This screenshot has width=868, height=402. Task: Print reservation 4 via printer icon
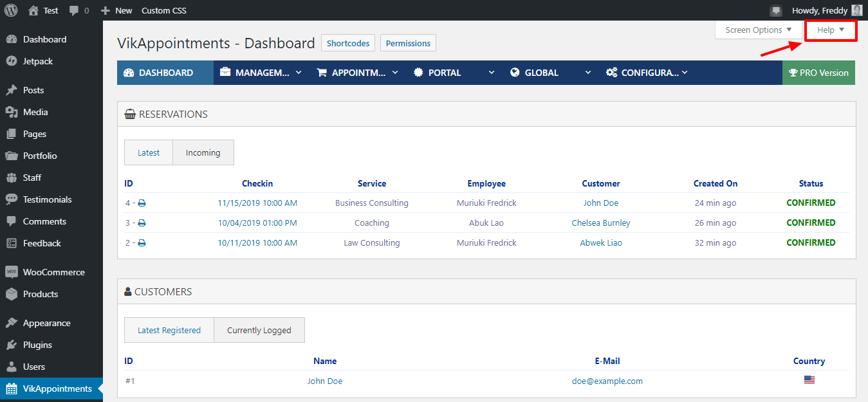pyautogui.click(x=142, y=203)
